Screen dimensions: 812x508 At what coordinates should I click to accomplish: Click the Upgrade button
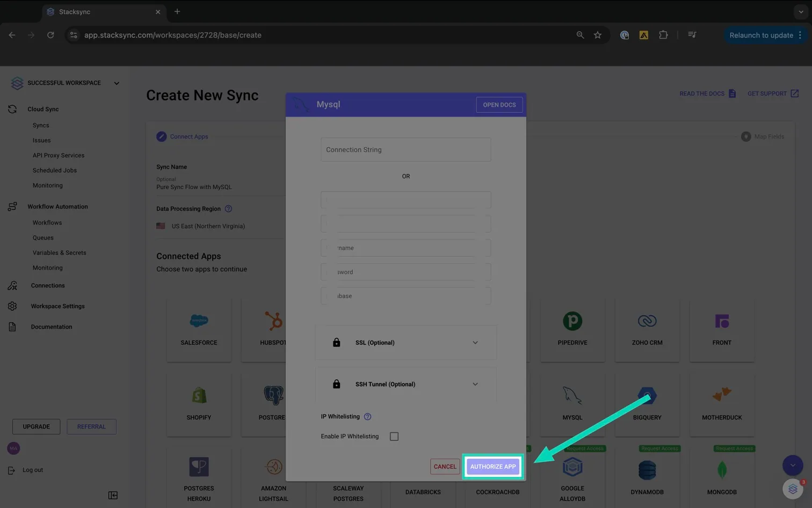tap(37, 427)
